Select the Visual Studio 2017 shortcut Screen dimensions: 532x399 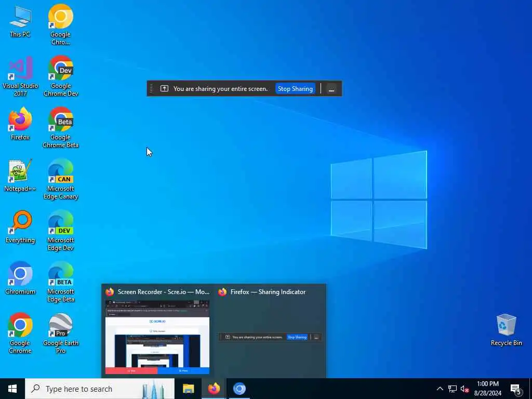pos(20,77)
